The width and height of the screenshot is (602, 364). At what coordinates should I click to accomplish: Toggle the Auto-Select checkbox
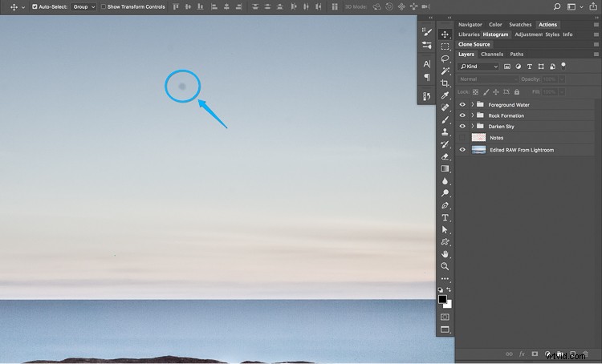[35, 6]
